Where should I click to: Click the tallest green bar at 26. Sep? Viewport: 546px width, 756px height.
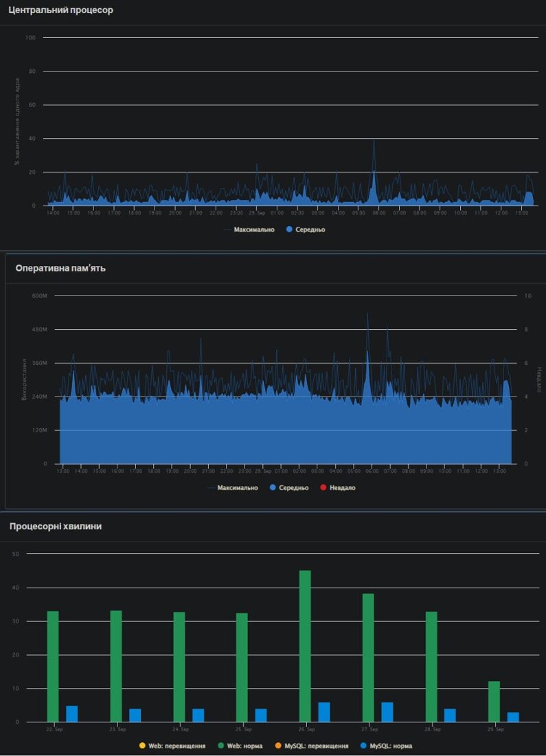[305, 646]
